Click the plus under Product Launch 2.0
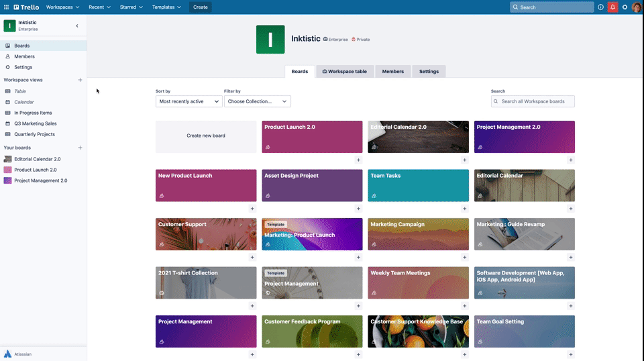 [x=358, y=160]
